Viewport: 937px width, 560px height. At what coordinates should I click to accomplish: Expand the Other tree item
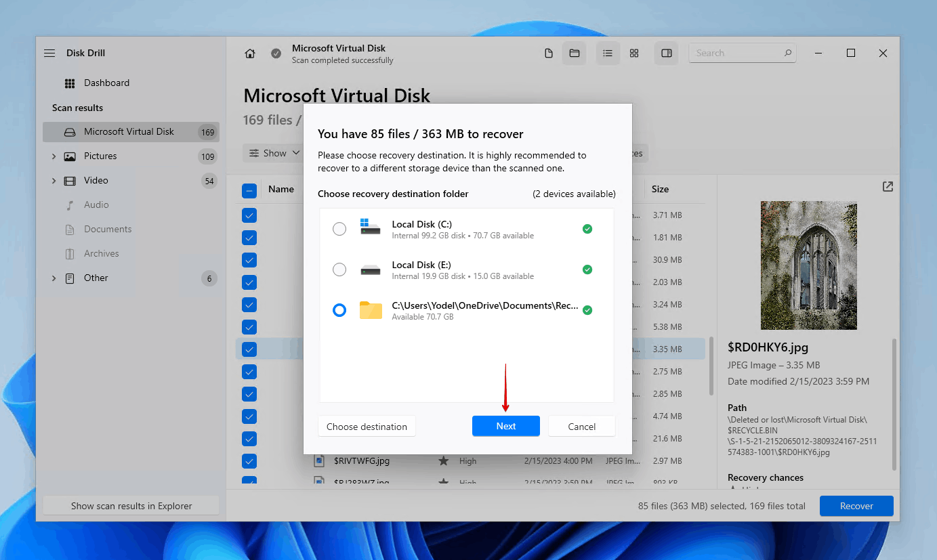point(54,278)
